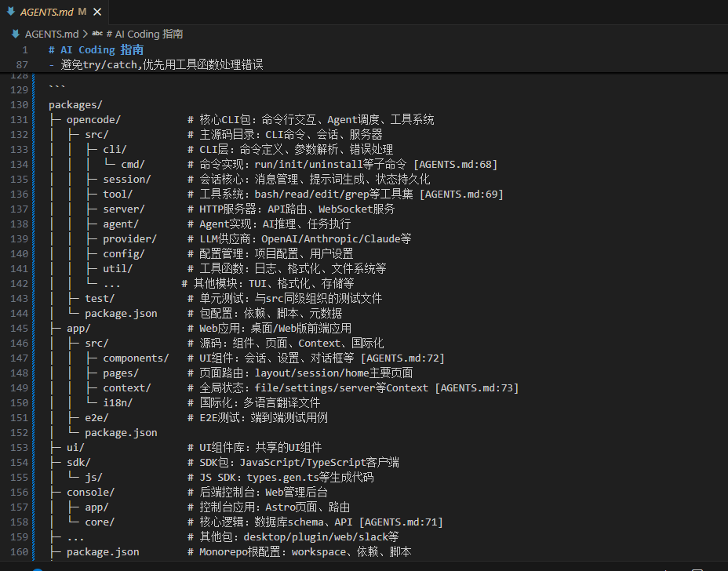Click the abc symbol icon in the breadcrumb
Viewport: 728px width, 571px height.
[97, 34]
